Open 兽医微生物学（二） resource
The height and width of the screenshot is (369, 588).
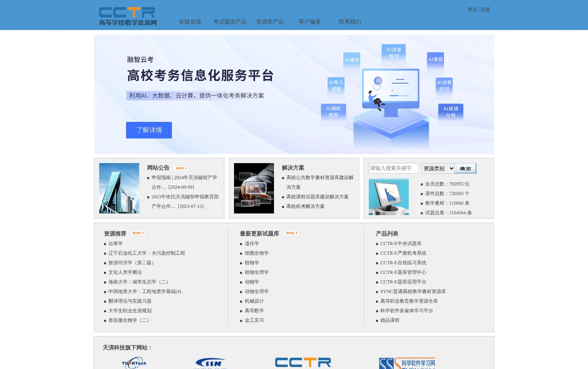pyautogui.click(x=130, y=320)
